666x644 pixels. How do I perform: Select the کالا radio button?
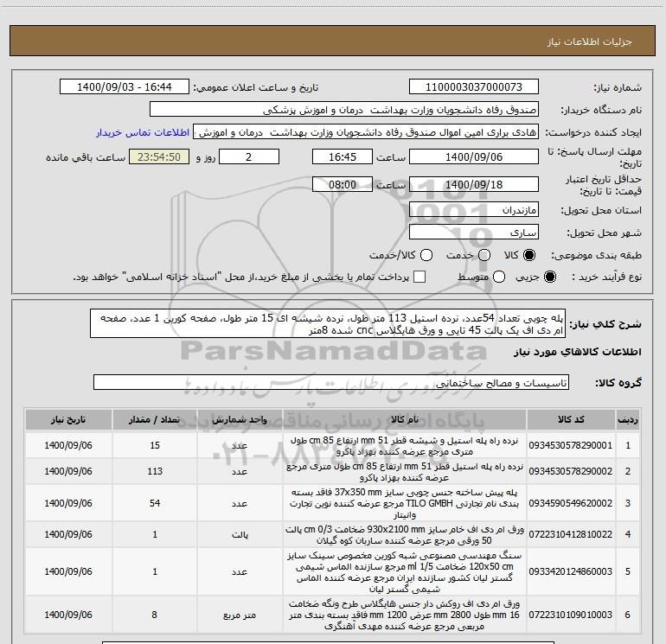529,255
